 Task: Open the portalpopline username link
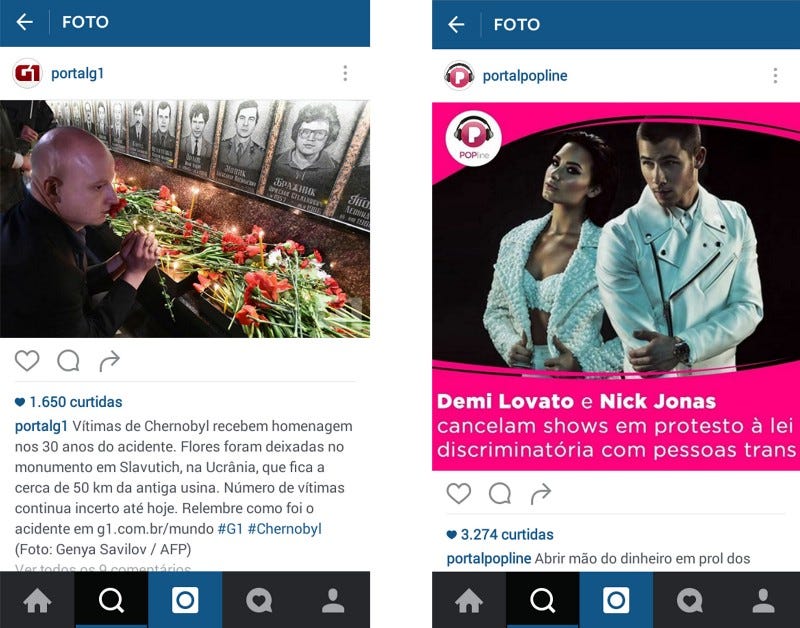pos(525,76)
